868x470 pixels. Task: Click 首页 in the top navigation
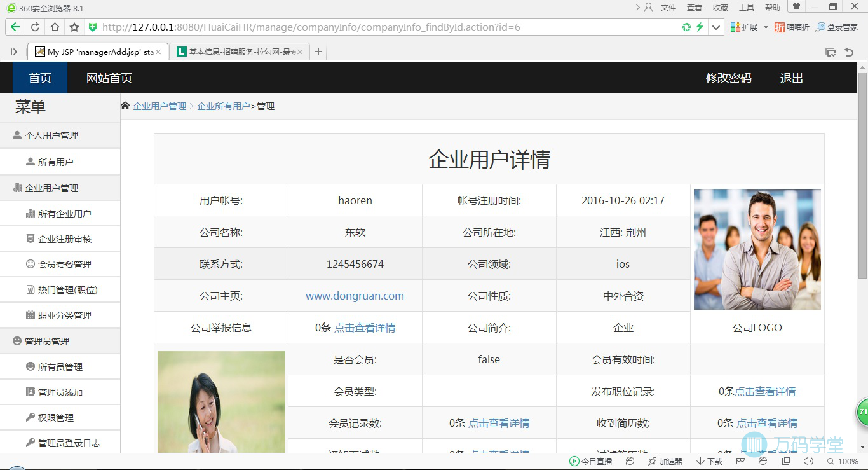[40, 78]
